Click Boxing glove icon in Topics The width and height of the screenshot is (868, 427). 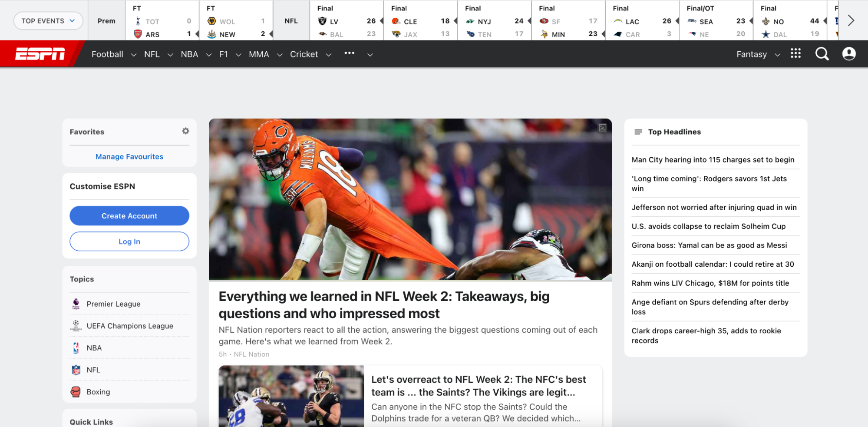[76, 392]
